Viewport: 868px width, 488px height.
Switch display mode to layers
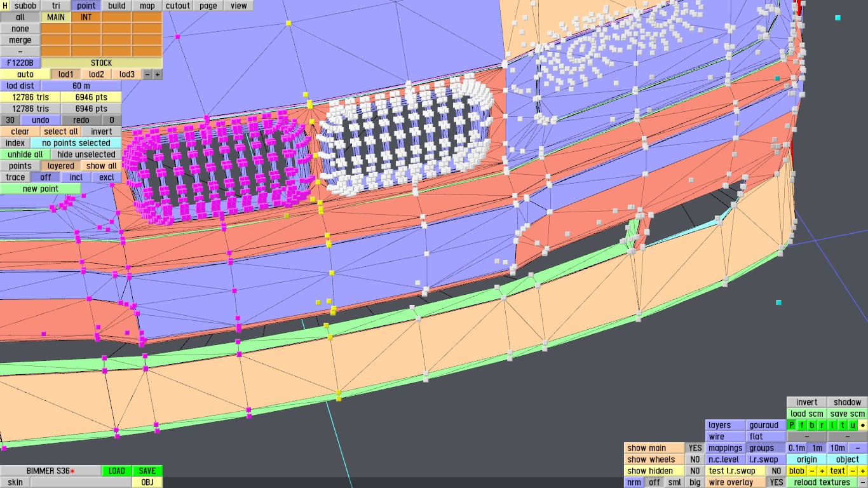click(x=726, y=425)
